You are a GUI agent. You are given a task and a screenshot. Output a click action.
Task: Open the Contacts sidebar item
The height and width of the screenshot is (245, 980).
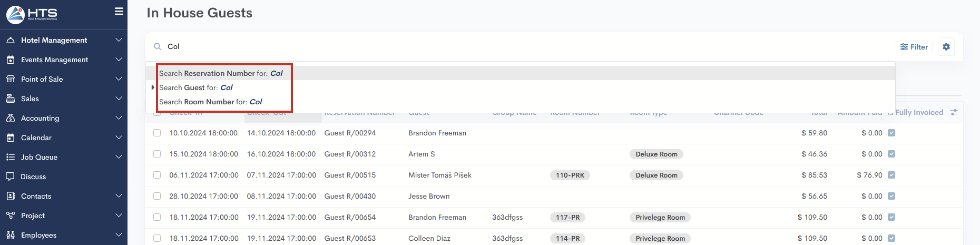(36, 196)
